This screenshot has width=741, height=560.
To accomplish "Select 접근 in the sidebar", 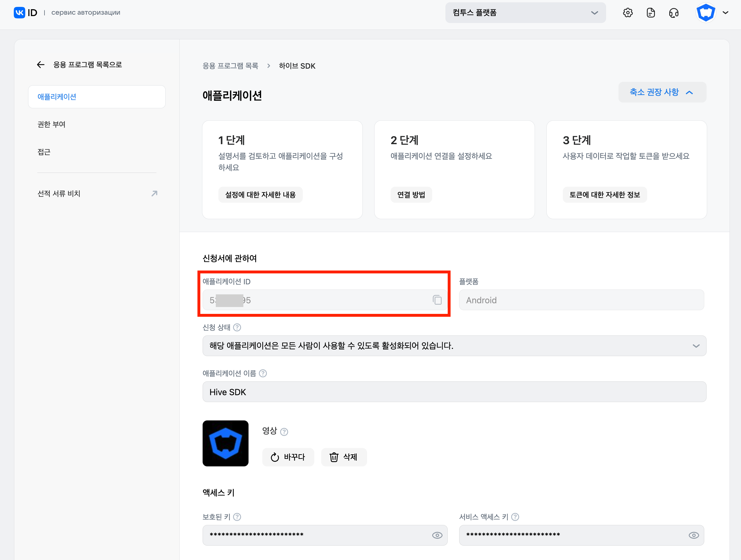I will tap(44, 152).
